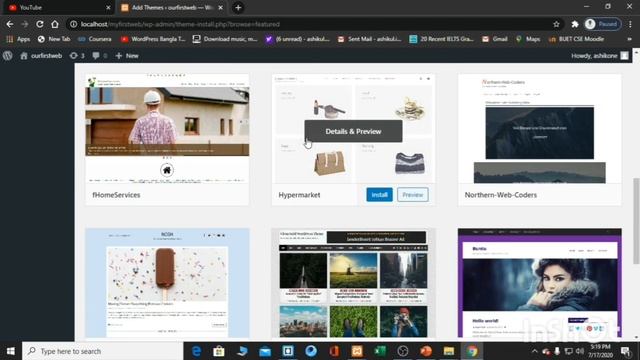Open the Windows Start menu
The height and width of the screenshot is (360, 640).
click(11, 351)
